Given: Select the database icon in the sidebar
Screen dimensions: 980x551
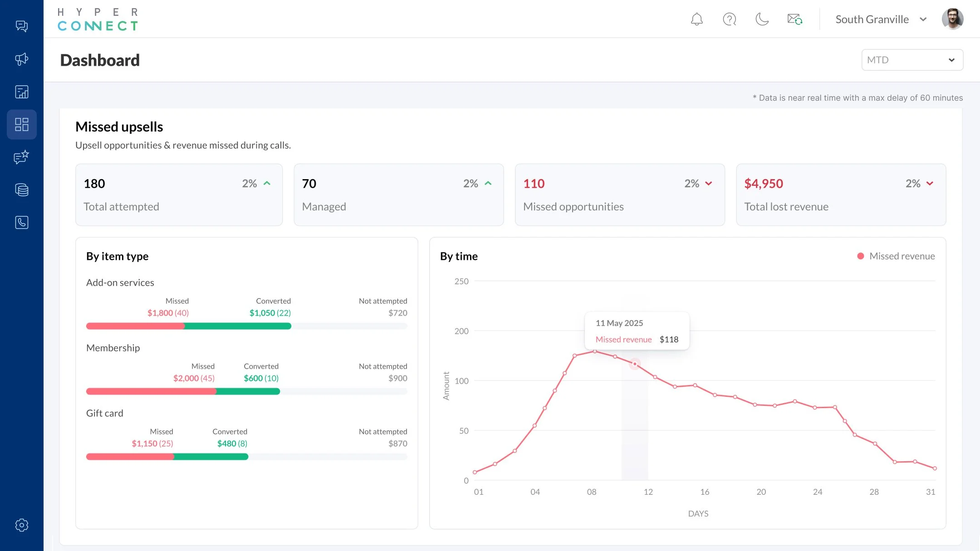Looking at the screenshot, I should [x=21, y=190].
